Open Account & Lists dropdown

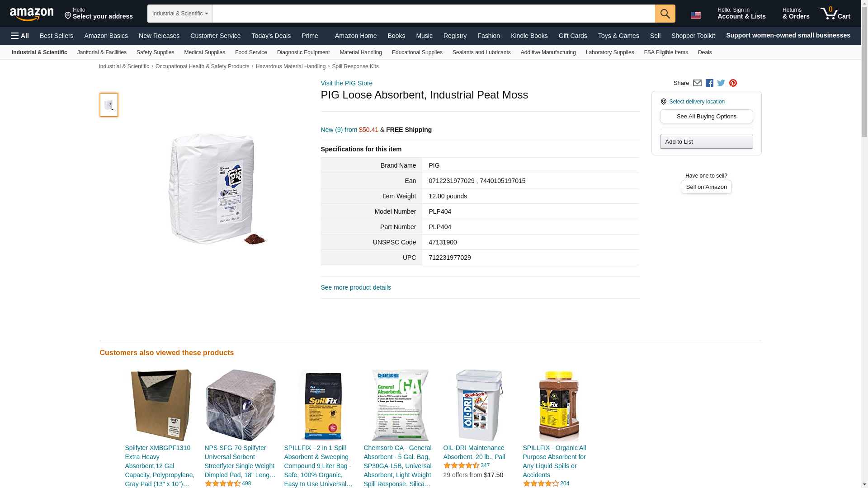tap(741, 14)
